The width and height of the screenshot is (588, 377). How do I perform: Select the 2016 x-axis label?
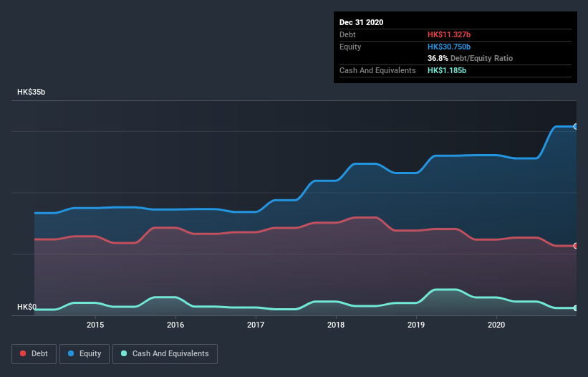[x=175, y=325]
